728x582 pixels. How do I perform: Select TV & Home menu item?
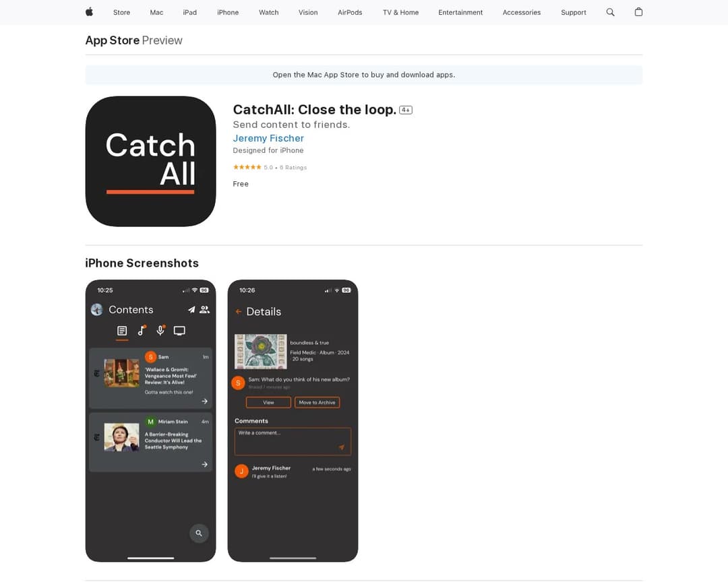click(x=400, y=13)
